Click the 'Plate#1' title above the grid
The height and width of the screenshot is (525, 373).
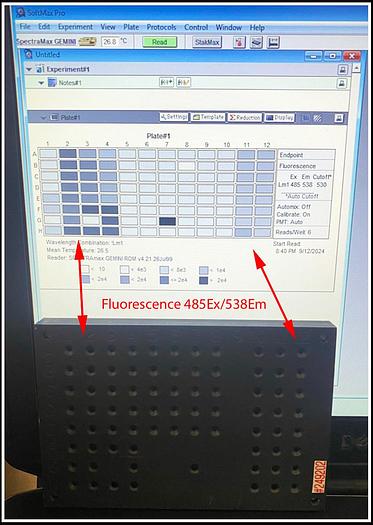159,136
